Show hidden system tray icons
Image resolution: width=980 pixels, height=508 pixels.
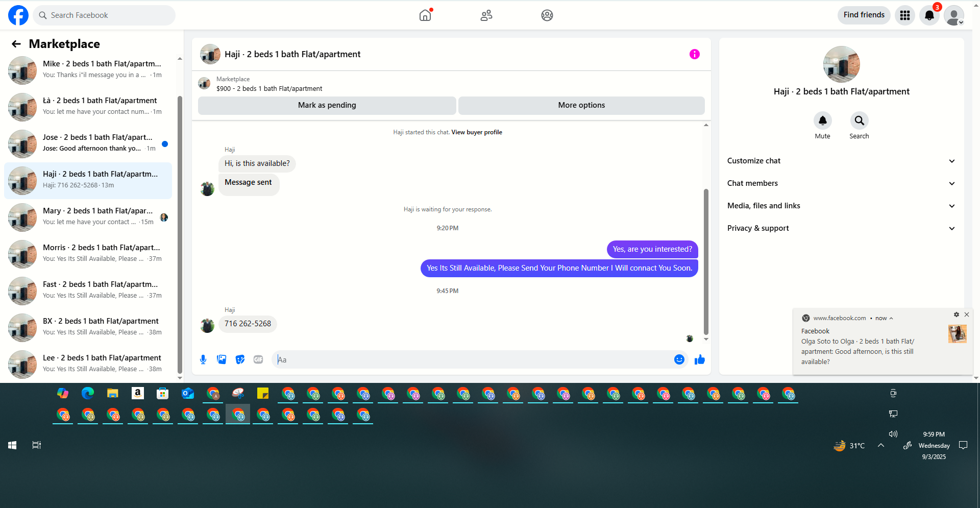pos(881,445)
